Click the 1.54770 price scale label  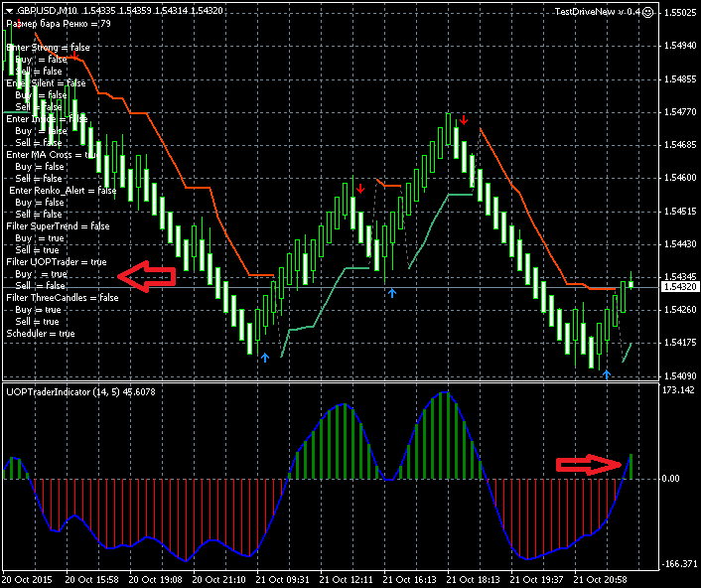(680, 112)
